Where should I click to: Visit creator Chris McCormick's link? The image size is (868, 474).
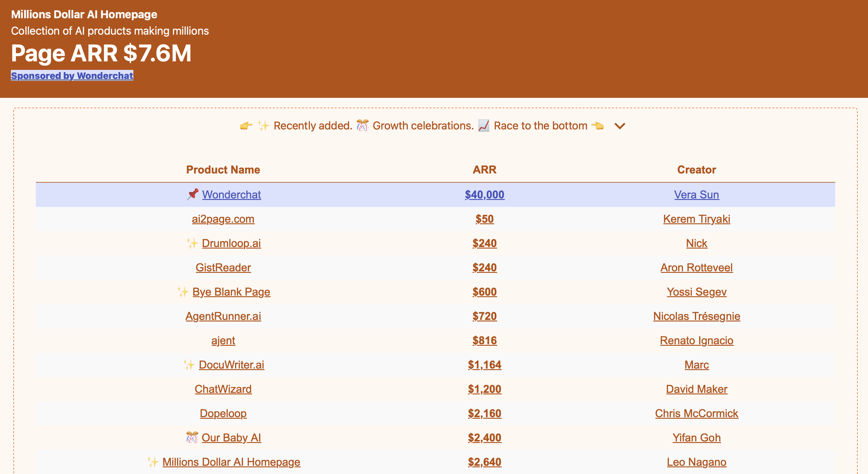pos(696,413)
